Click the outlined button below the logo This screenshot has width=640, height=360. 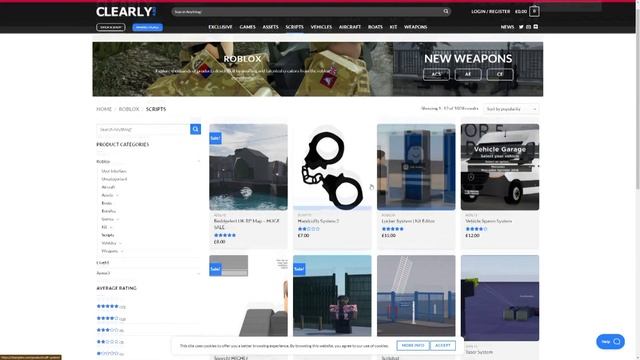pyautogui.click(x=111, y=27)
